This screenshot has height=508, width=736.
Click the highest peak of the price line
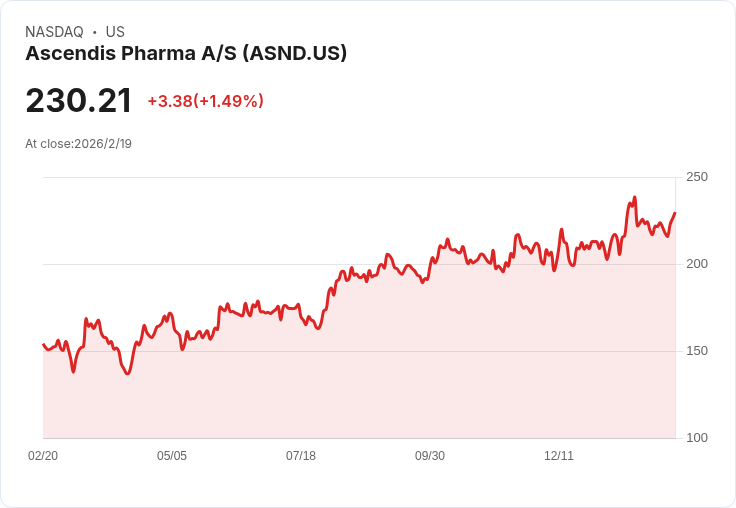634,198
